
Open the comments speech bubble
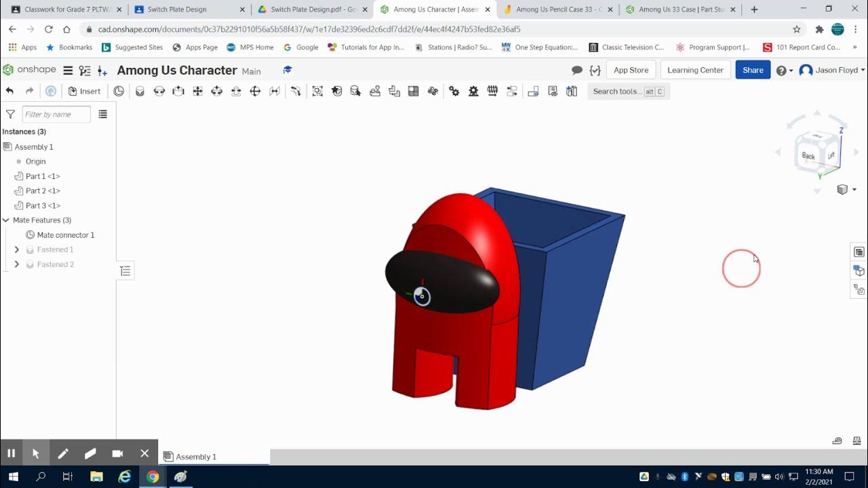pos(577,70)
